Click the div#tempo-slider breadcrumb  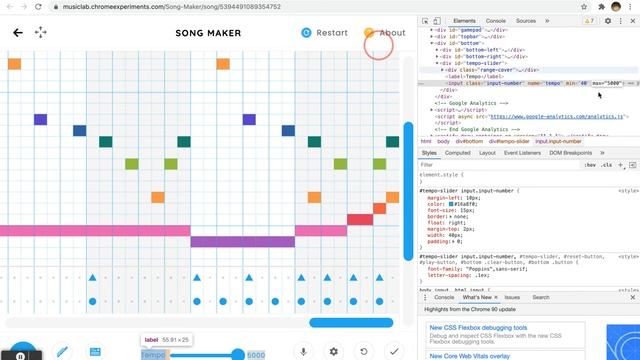click(509, 141)
